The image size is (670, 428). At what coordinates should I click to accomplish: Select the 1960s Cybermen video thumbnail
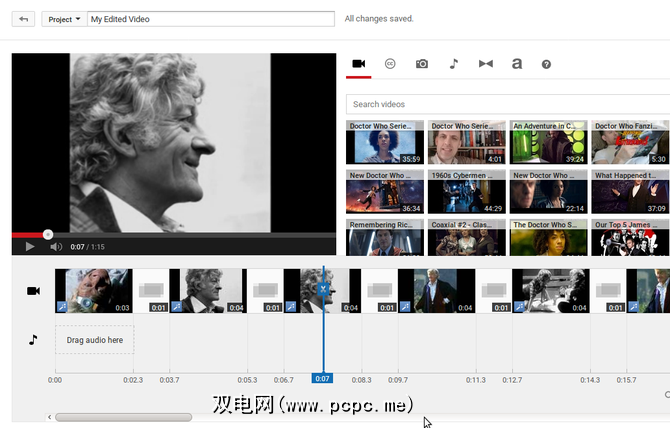point(469,192)
